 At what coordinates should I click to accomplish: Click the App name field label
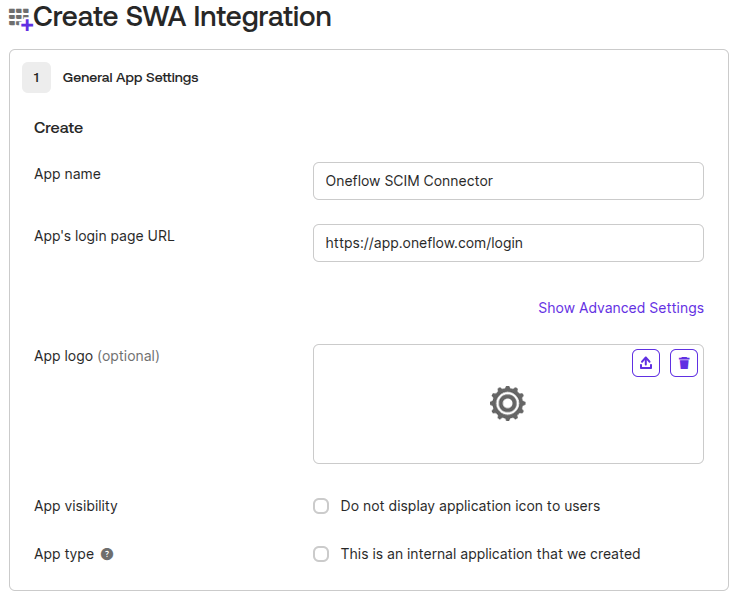click(67, 174)
